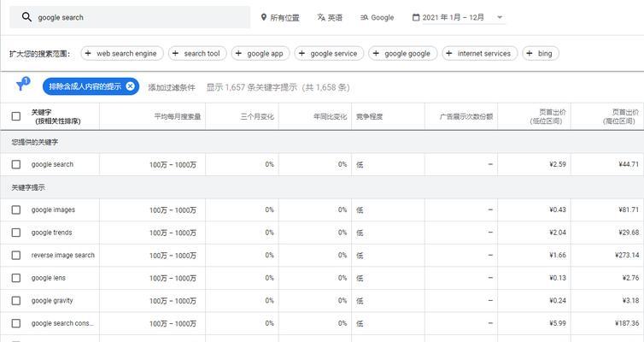
Task: Focus the google search input field
Action: click(130, 17)
